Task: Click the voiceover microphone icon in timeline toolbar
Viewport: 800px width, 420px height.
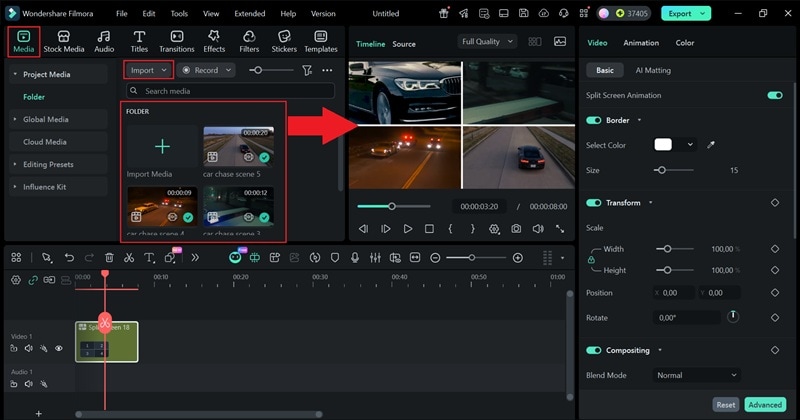Action: click(x=355, y=258)
